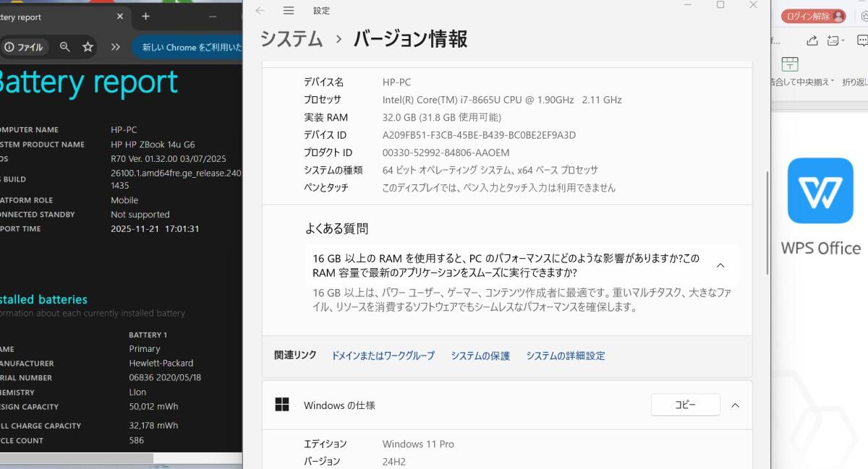The image size is (868, 469).
Task: Click the platform role value Mobile
Action: (x=124, y=200)
